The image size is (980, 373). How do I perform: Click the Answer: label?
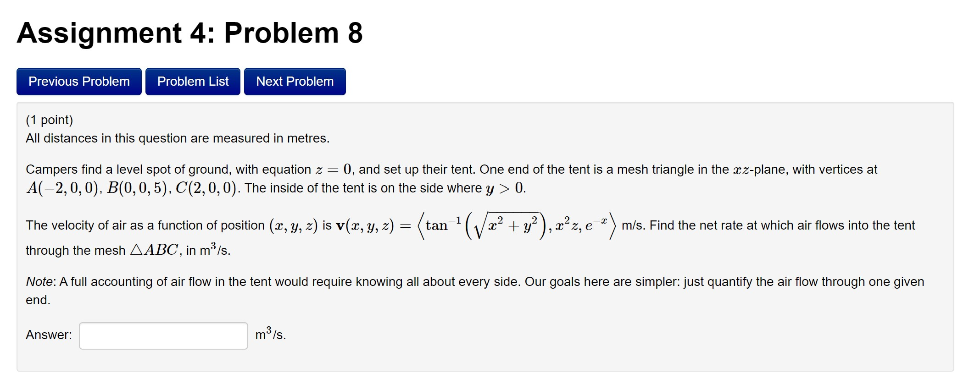[x=49, y=335]
